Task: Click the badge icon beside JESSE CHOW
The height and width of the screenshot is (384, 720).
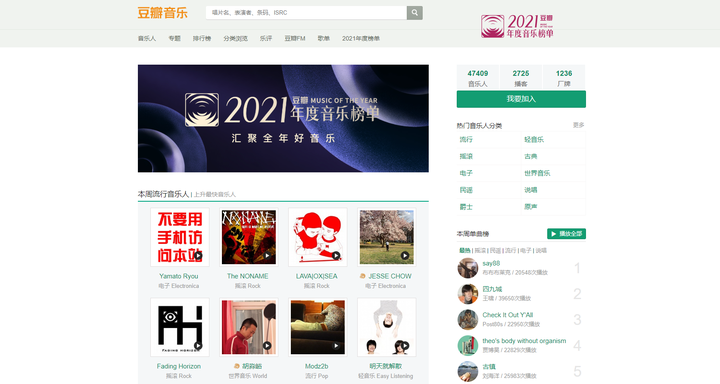Action: [362, 277]
